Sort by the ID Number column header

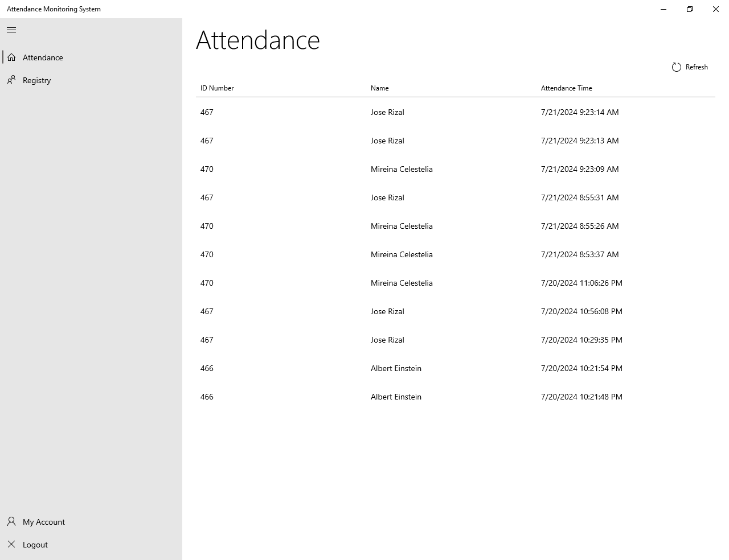pos(217,88)
